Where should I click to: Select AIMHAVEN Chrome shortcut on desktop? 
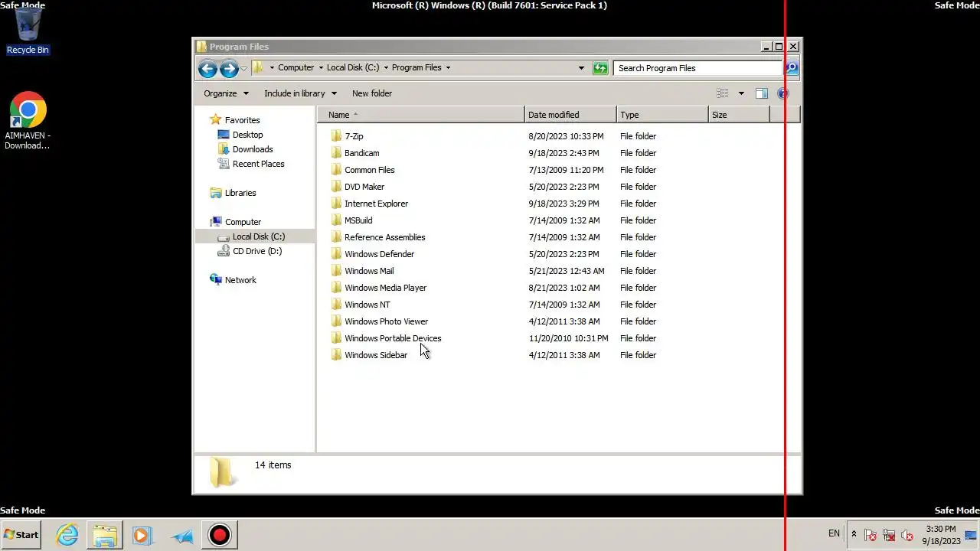(28, 121)
